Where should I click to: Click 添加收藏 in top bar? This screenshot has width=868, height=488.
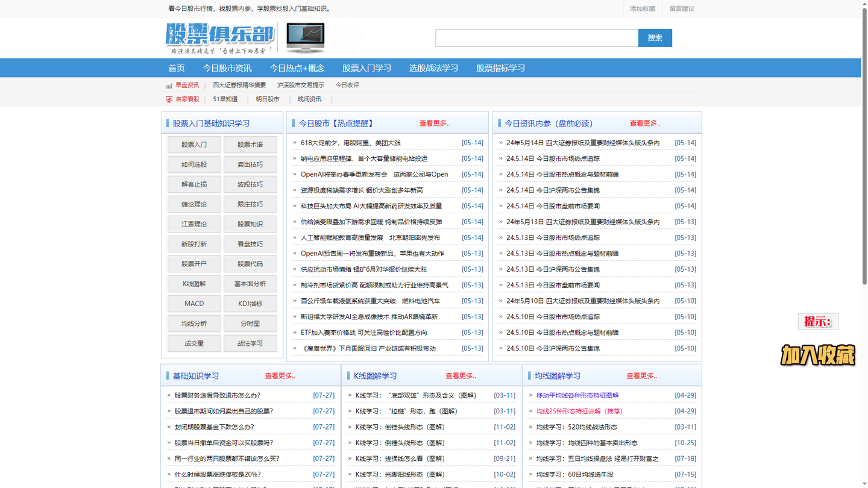(643, 8)
